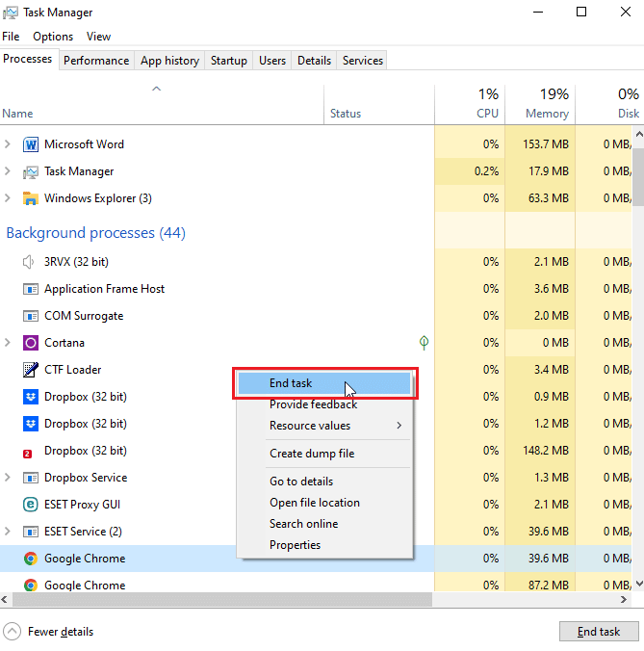Expand the Dropbox Service group
Viewport: 644px width, 651px height.
pyautogui.click(x=7, y=478)
